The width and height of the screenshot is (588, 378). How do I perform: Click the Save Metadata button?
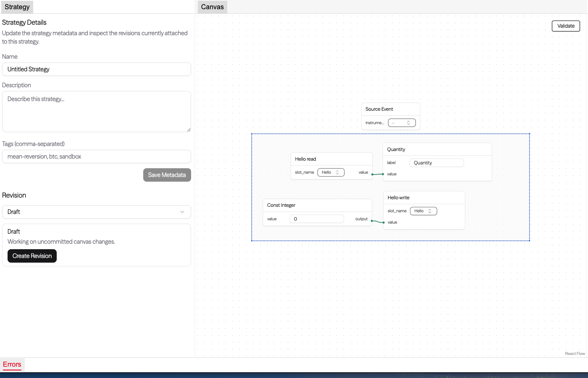[x=167, y=175]
